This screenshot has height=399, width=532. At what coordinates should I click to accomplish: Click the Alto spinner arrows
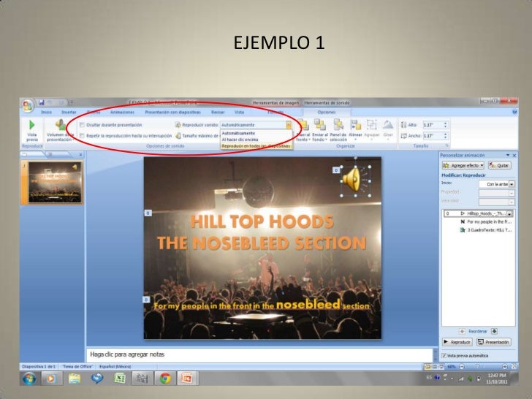(446, 125)
